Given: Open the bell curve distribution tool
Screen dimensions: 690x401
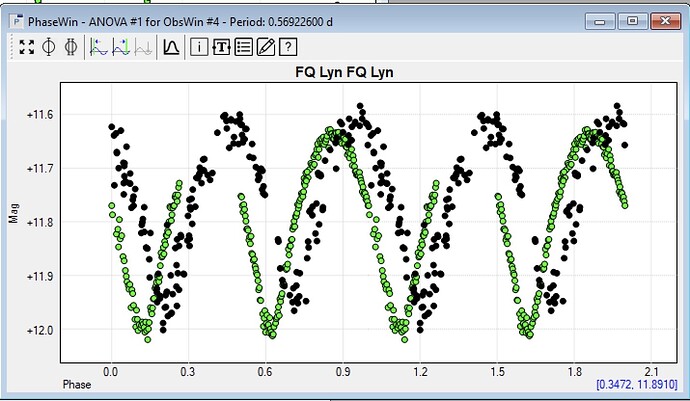Looking at the screenshot, I should coord(171,47).
